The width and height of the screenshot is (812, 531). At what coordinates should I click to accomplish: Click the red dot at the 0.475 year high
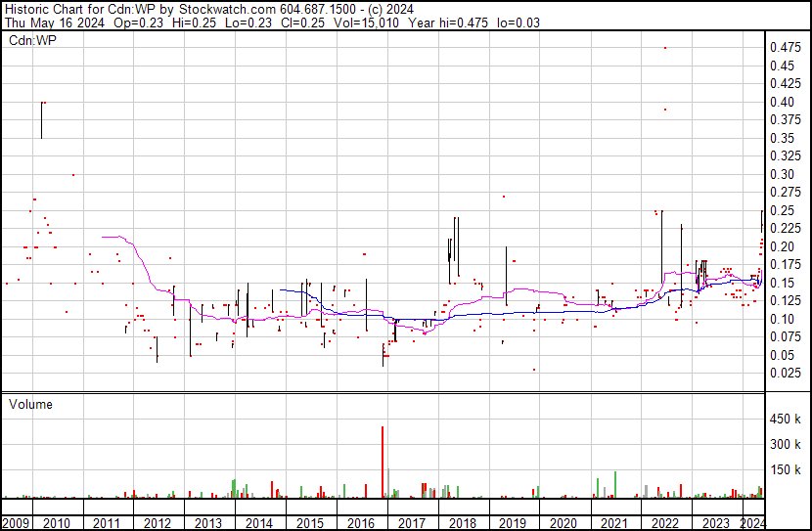coord(665,48)
